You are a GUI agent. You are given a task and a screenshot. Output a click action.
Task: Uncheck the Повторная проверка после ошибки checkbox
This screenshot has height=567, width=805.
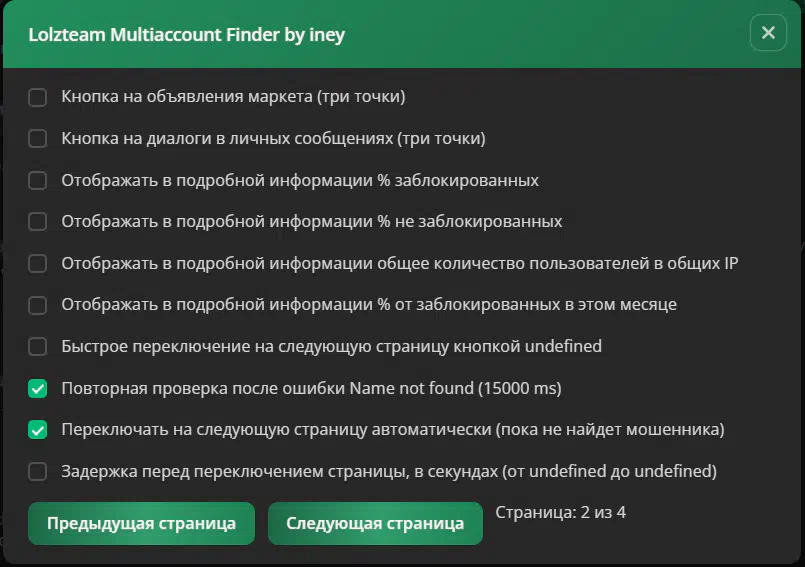tap(38, 388)
